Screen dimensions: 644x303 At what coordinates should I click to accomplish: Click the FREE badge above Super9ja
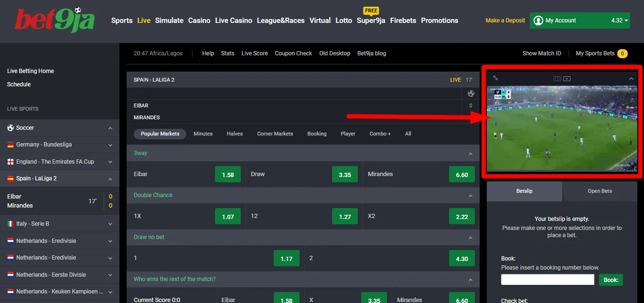point(371,10)
